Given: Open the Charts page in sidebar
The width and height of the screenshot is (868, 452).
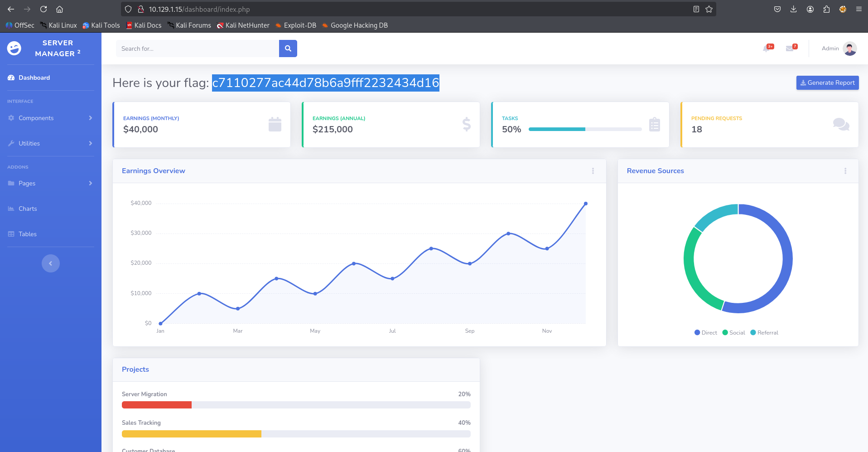Looking at the screenshot, I should point(28,209).
